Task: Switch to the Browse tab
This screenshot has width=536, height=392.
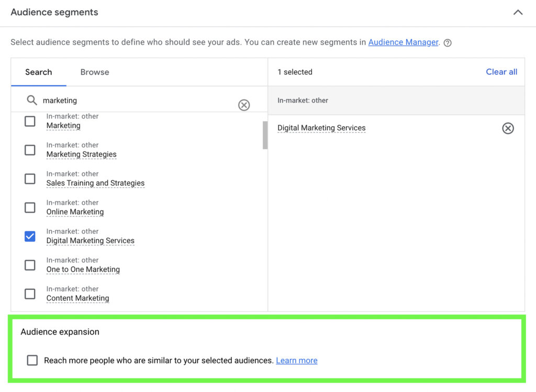Action: tap(94, 72)
